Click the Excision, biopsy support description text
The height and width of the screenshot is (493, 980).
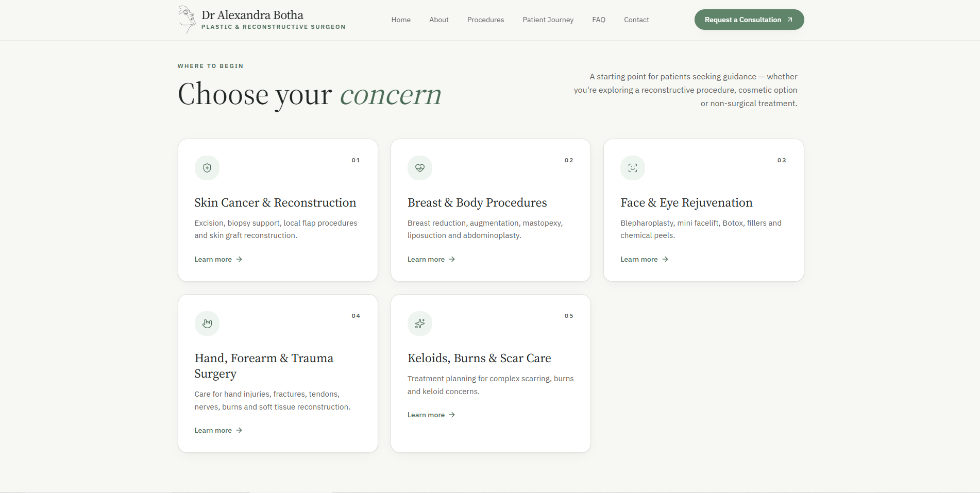(276, 229)
